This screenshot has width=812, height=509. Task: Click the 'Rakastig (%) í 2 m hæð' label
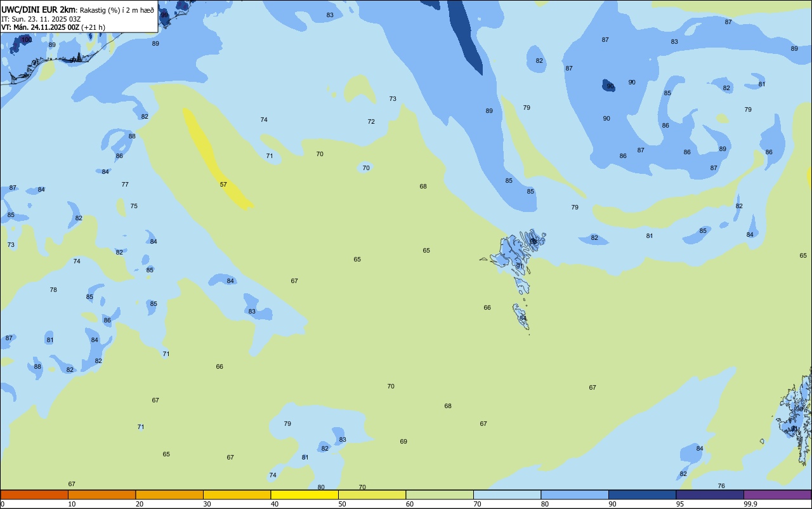click(x=117, y=10)
